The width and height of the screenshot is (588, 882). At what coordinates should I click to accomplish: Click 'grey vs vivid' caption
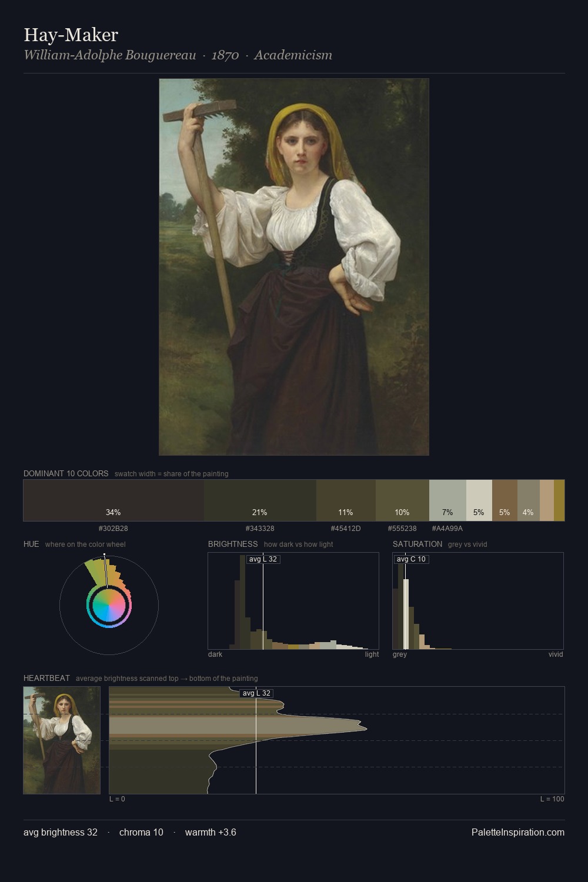tap(467, 544)
